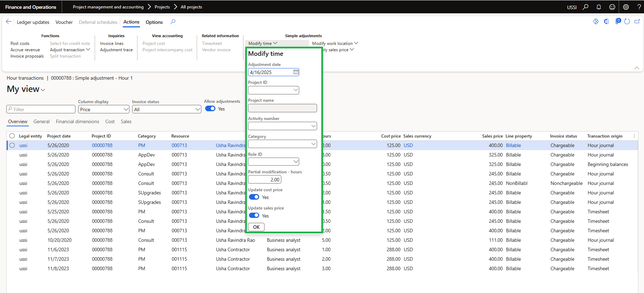Image resolution: width=644 pixels, height=293 pixels.
Task: Open the settings gear
Action: coord(626,7)
